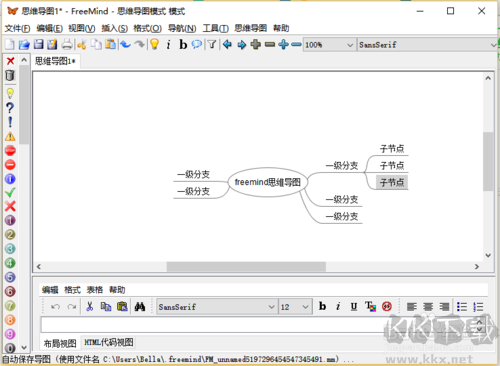Cut using the top toolbar scissors icon
This screenshot has width=500, height=366.
[82, 44]
